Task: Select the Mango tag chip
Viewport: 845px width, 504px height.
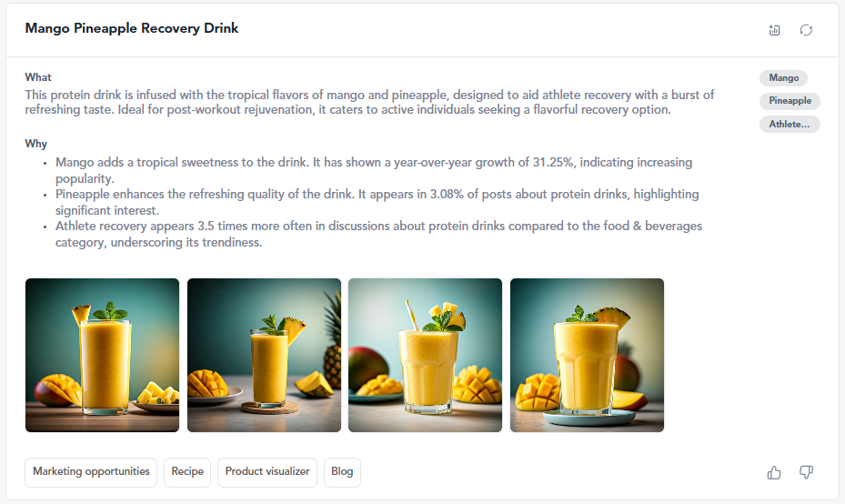Action: [x=783, y=78]
